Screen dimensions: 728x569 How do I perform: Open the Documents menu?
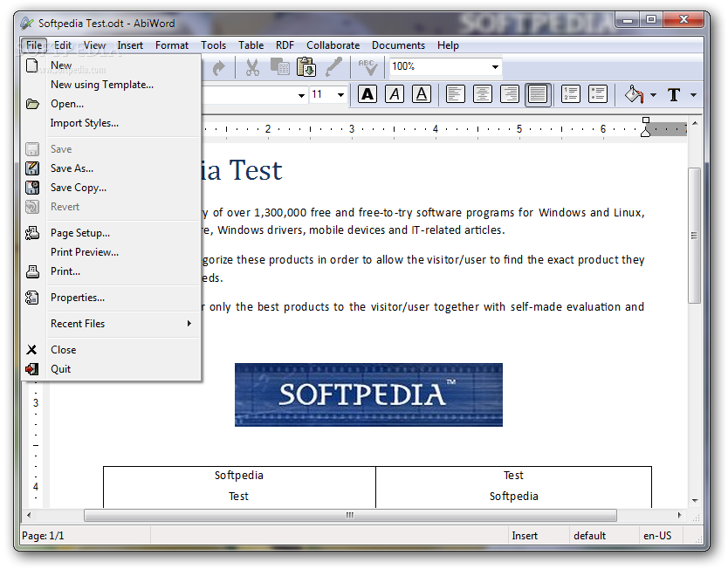pyautogui.click(x=398, y=45)
